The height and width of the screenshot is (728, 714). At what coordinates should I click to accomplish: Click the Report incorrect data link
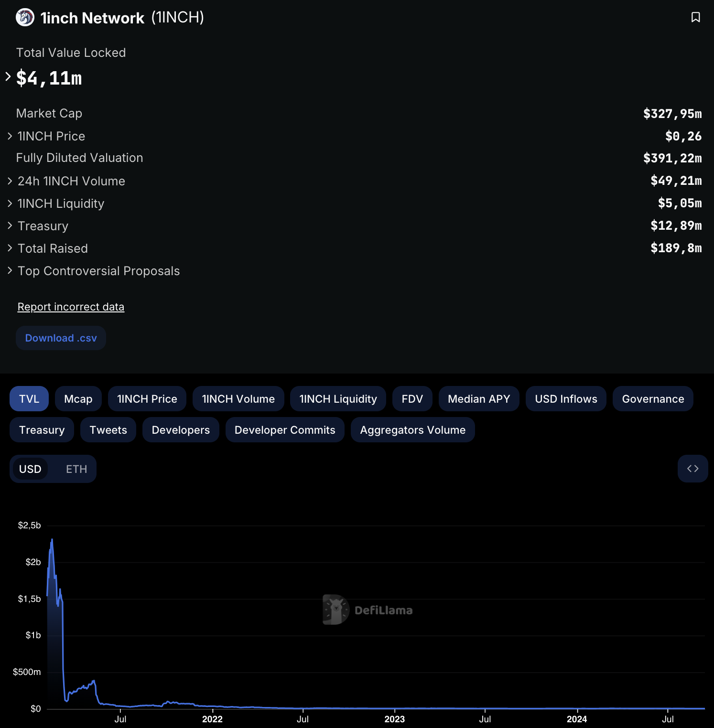71,307
